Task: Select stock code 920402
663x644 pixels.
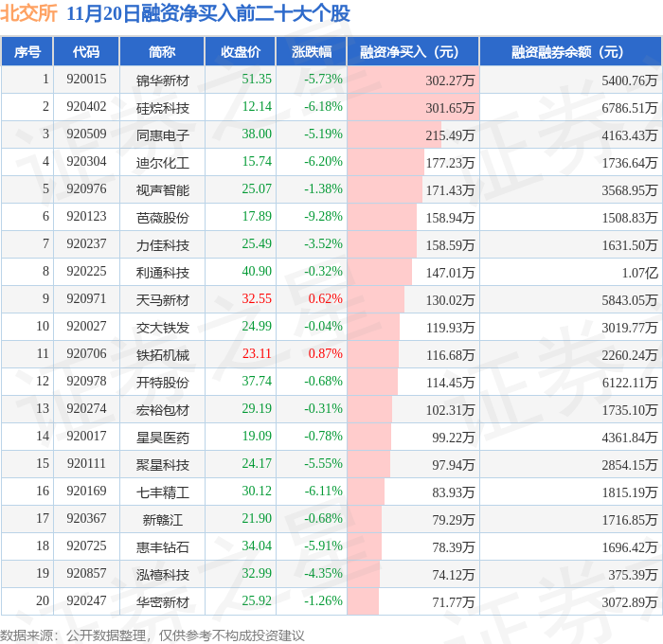Action: tap(86, 107)
